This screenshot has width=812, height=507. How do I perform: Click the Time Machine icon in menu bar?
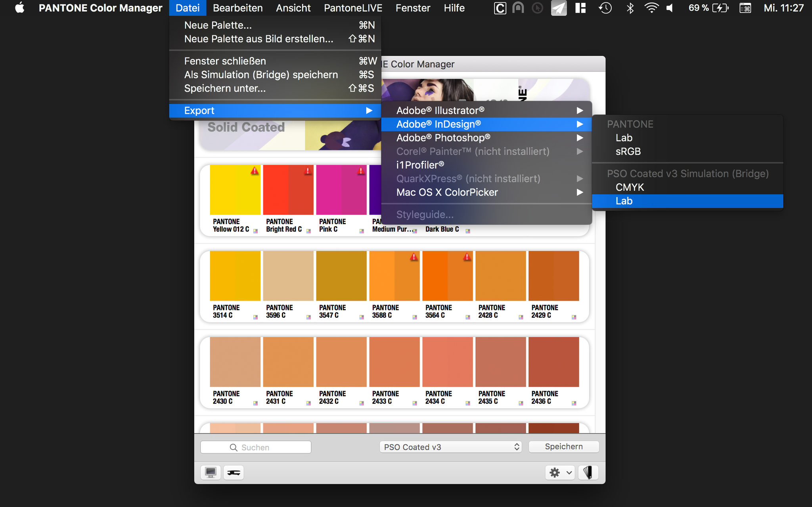(605, 8)
